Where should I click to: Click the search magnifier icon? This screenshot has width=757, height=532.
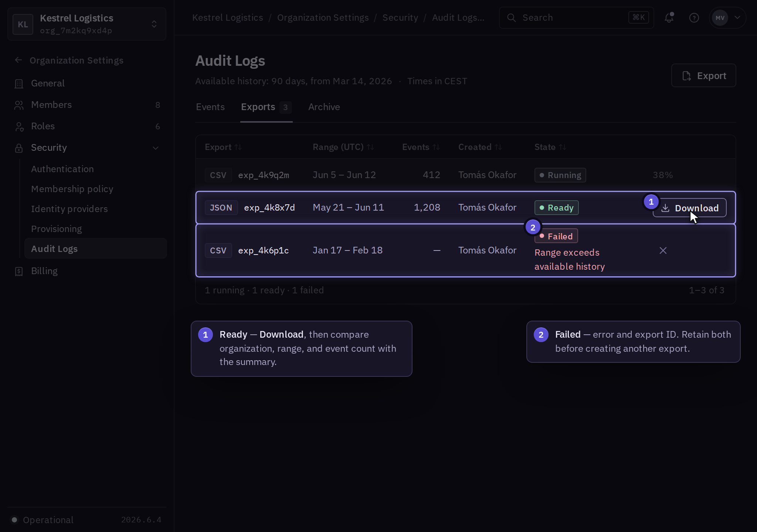click(x=512, y=18)
